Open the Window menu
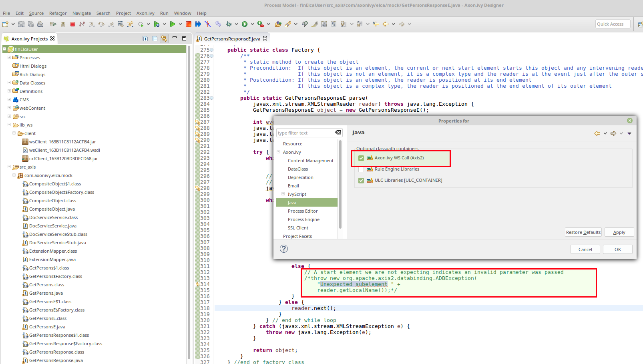643x364 pixels. pyautogui.click(x=183, y=13)
